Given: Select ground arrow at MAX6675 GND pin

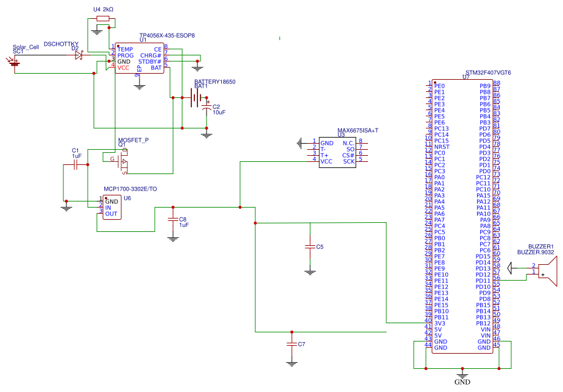Looking at the screenshot, I should click(x=300, y=144).
